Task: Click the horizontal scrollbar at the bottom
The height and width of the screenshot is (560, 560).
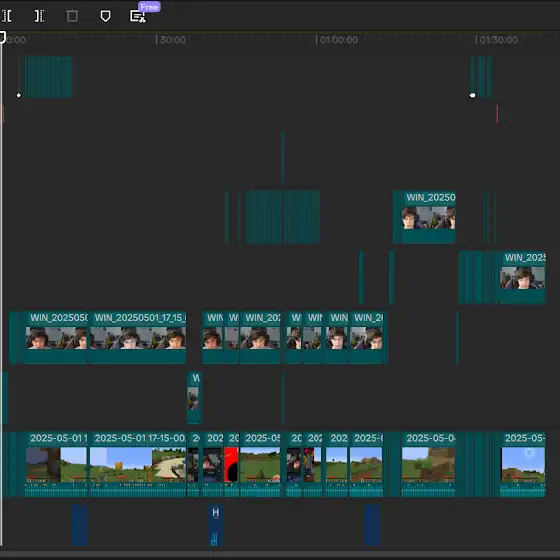Action: 280,554
